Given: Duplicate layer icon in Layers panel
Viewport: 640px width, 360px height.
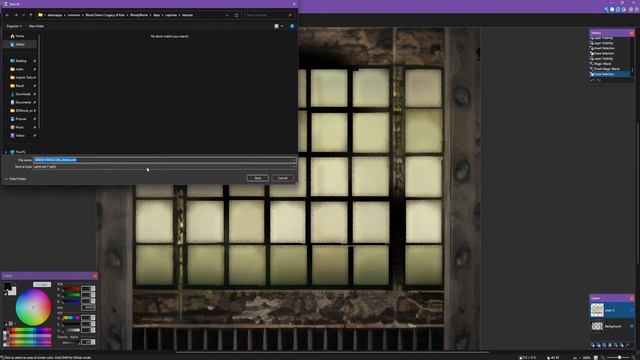Looking at the screenshot, I should pos(604,345).
